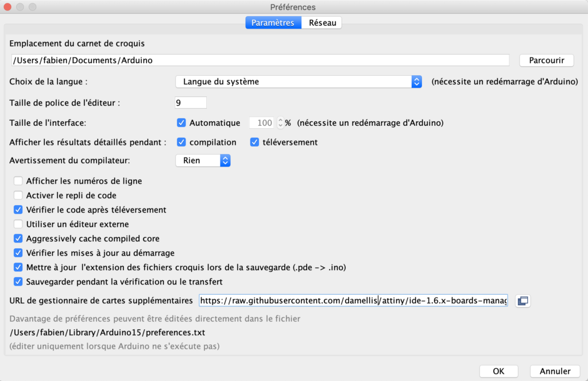This screenshot has width=588, height=381.
Task: Toggle 'Activer le repli de code' checkbox
Action: 18,195
